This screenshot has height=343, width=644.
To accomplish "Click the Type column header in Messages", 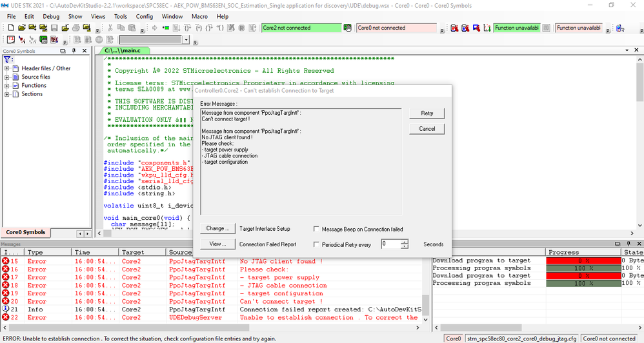I will [x=48, y=252].
